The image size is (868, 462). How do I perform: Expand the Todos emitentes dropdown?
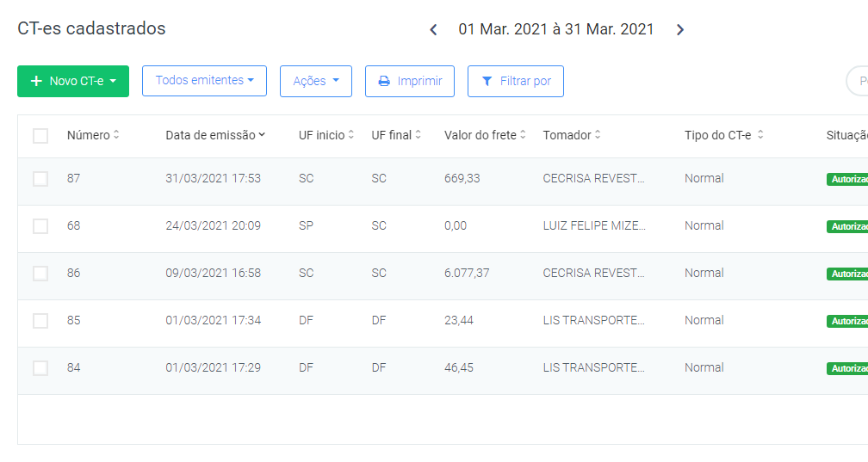tap(204, 81)
